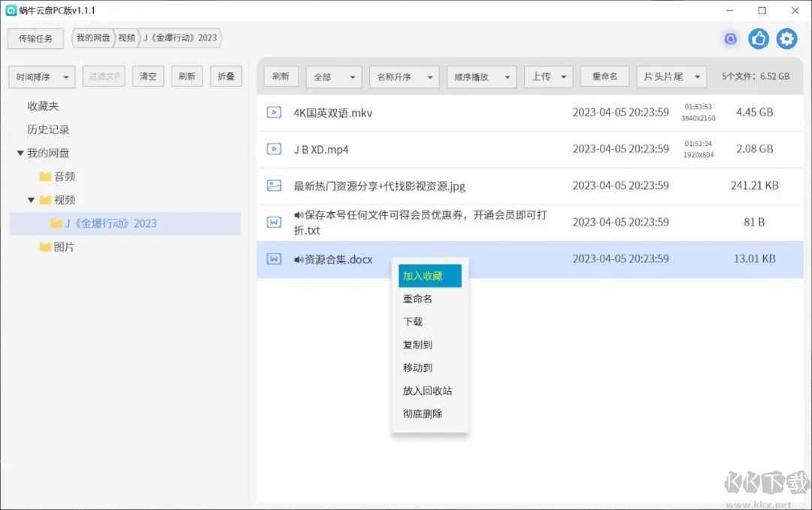Viewport: 812px width, 510px height.
Task: Open settings via the gear icon
Action: tap(786, 38)
